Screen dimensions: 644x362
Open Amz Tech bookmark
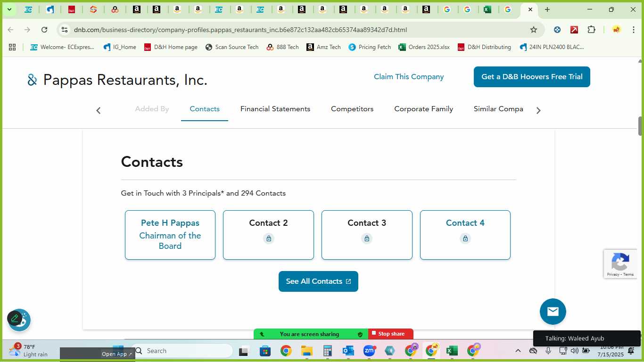[323, 47]
